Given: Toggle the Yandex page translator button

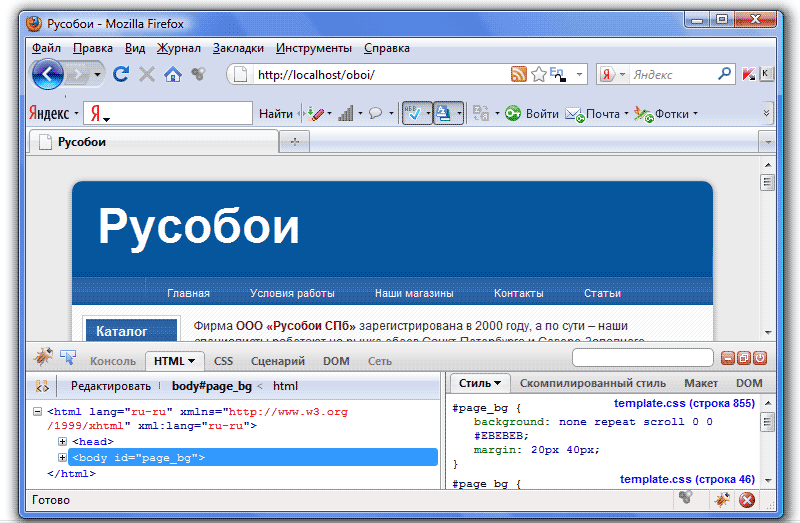Looking at the screenshot, I should coord(445,113).
